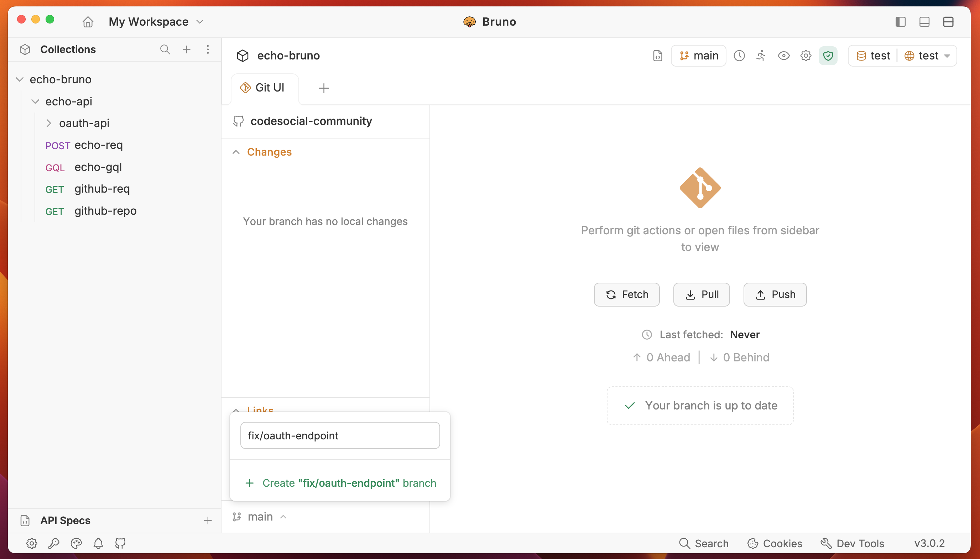Open the timeline clock icon

(x=739, y=56)
